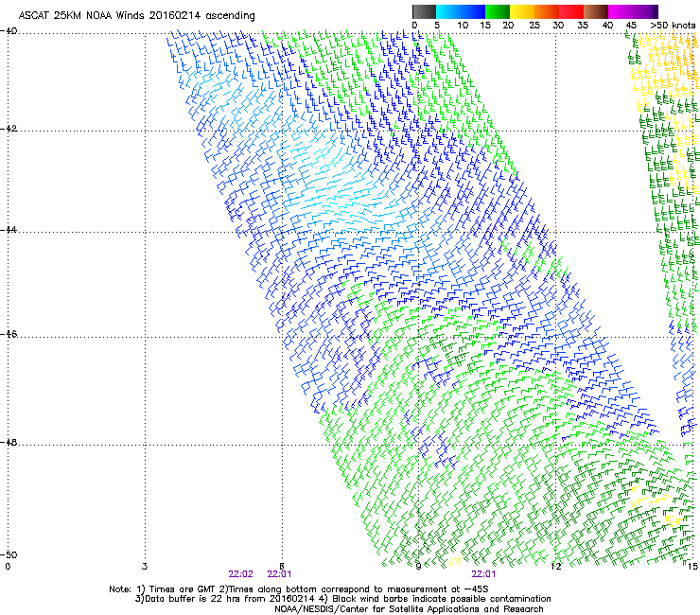Click the "Note: 1) Times are GMT" line
Screen dimensions: 700x615
300,589
